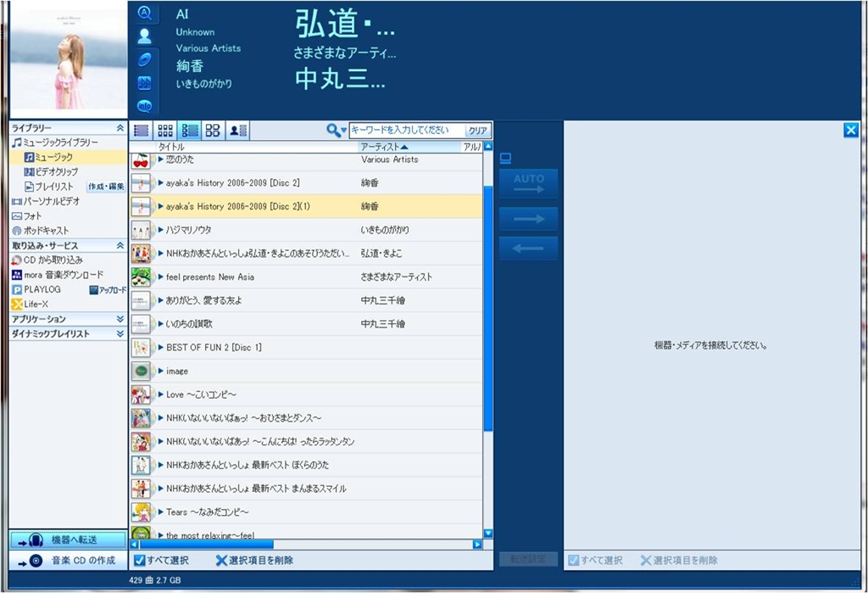The height and width of the screenshot is (593, 868).
Task: Click the アップロード button next to PLAYLOG
Action: point(108,290)
